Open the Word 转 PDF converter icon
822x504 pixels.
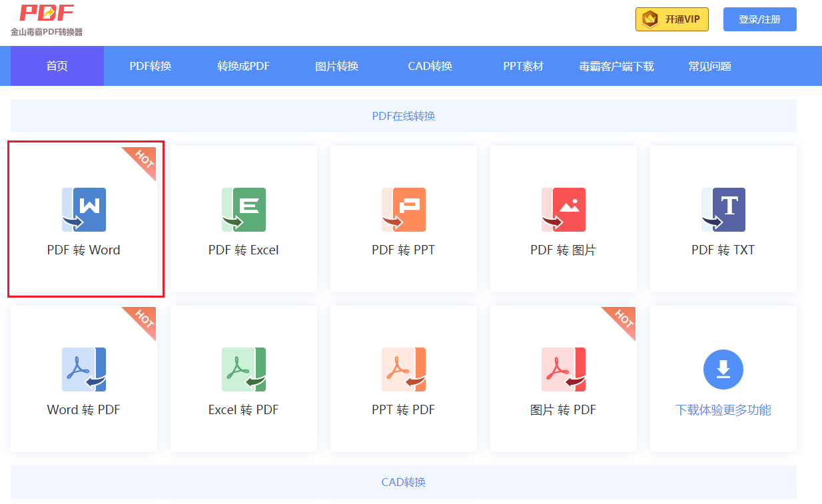(84, 370)
